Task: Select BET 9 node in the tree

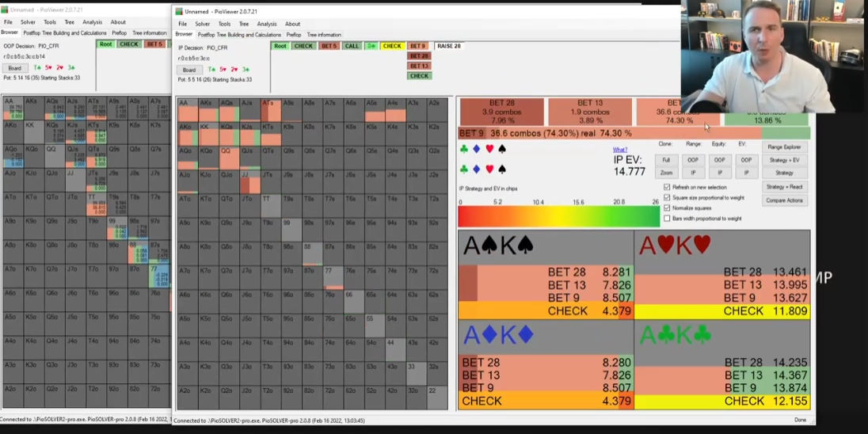Action: click(418, 46)
